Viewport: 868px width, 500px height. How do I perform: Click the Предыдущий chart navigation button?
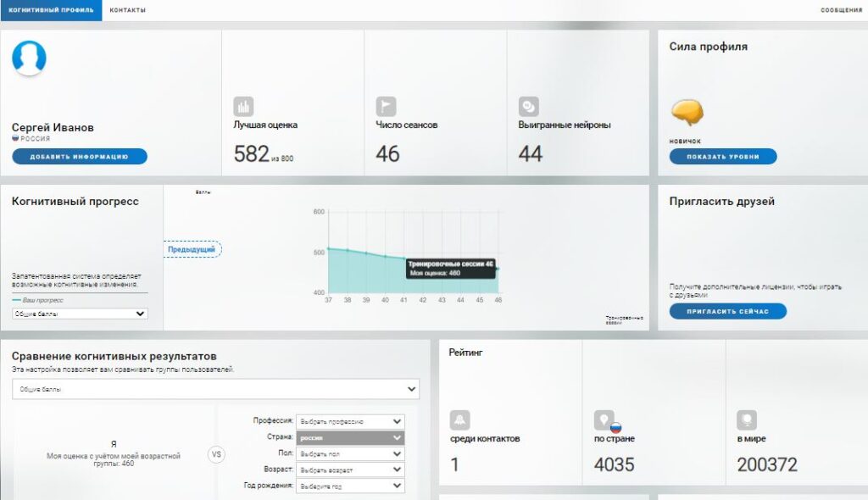pos(192,249)
